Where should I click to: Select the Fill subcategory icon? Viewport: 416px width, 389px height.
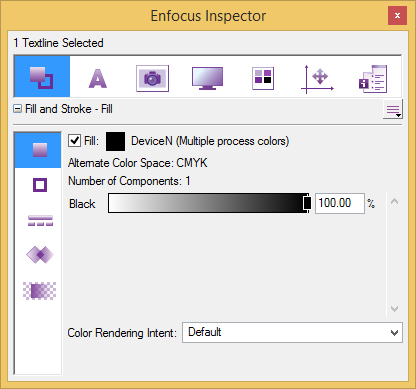tap(38, 150)
